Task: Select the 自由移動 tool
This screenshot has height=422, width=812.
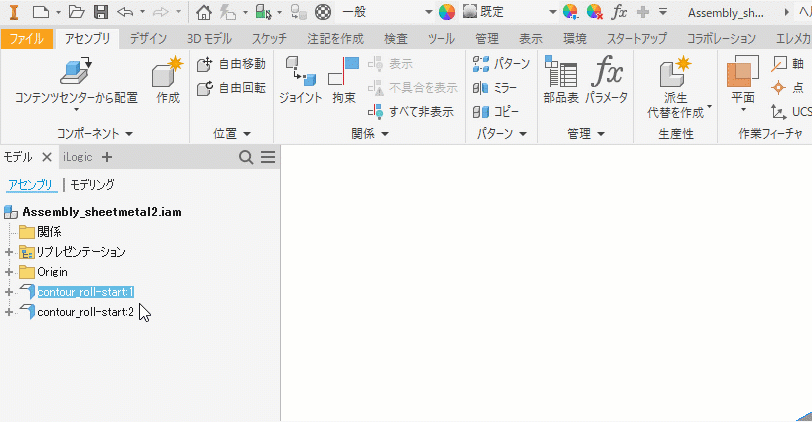Action: (x=231, y=64)
